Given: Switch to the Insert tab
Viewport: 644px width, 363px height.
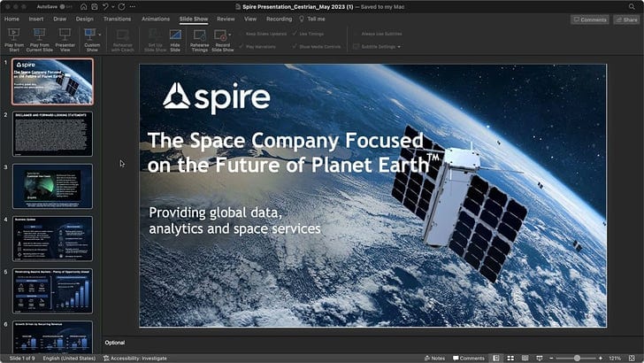Looking at the screenshot, I should [36, 19].
